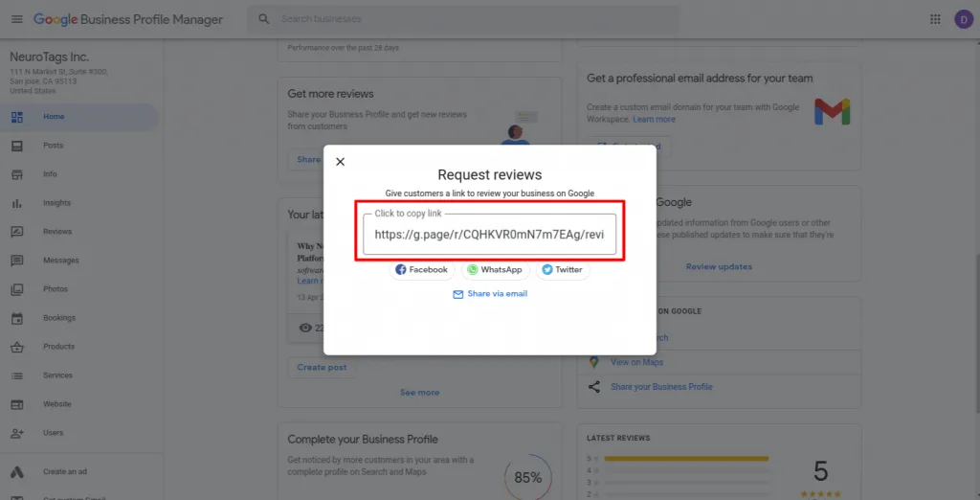Screen dimensions: 980x500
Task: Open the hamburger main menu
Action: (17, 19)
